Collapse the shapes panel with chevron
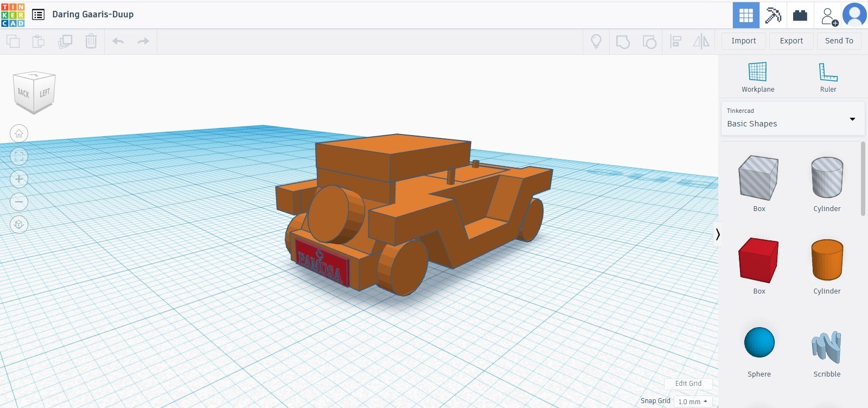This screenshot has height=408, width=868. click(x=717, y=234)
